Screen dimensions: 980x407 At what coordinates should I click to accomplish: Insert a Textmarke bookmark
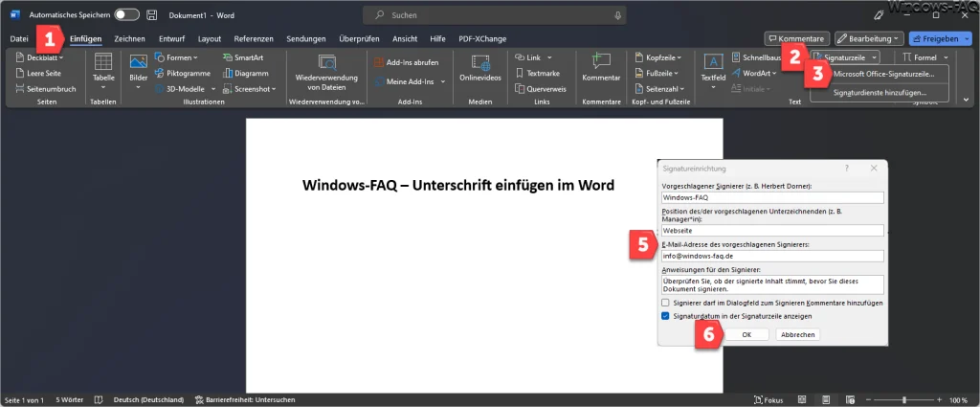point(537,73)
